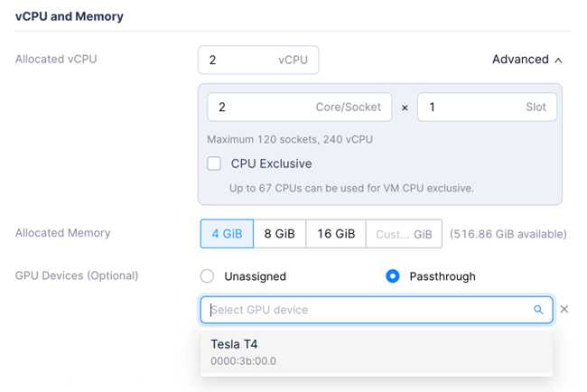Collapse Advanced section via chevron icon

point(558,61)
